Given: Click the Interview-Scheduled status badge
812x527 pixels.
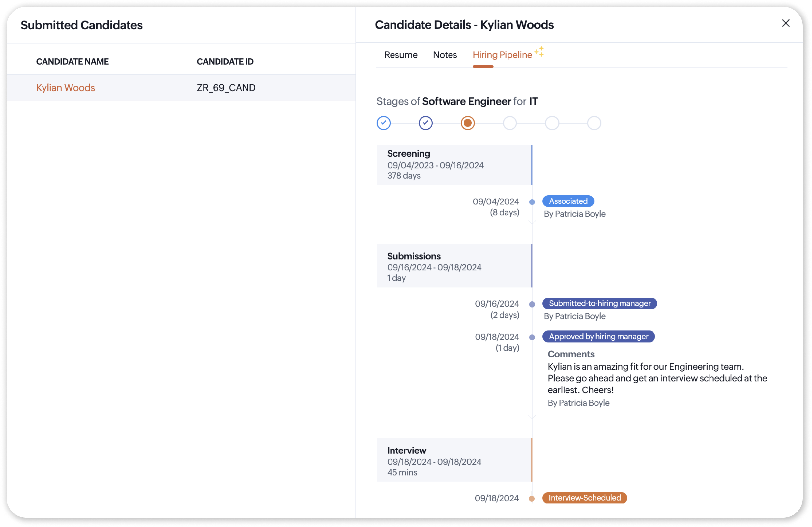Looking at the screenshot, I should [584, 498].
